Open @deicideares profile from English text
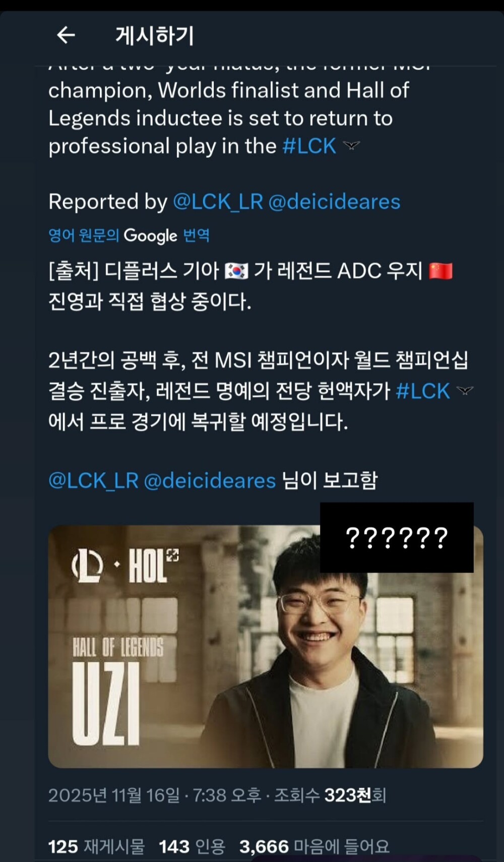Screen dimensions: 504x862 [334, 202]
